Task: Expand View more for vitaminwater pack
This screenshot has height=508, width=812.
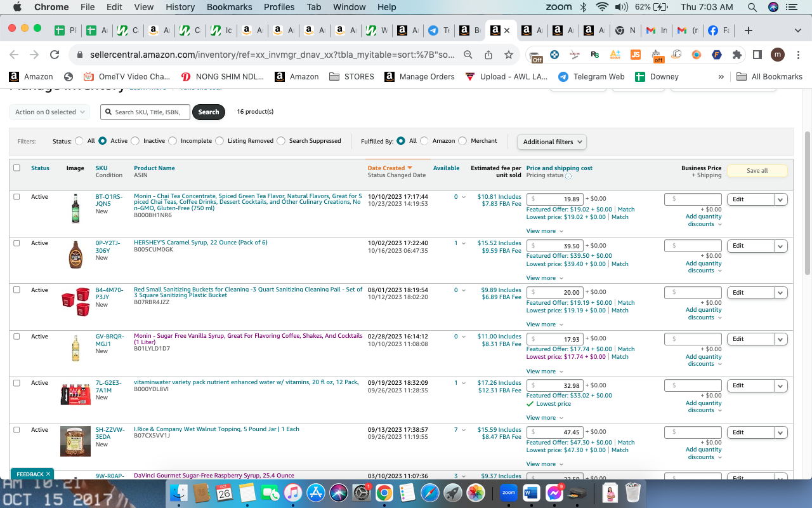Action: 544,418
